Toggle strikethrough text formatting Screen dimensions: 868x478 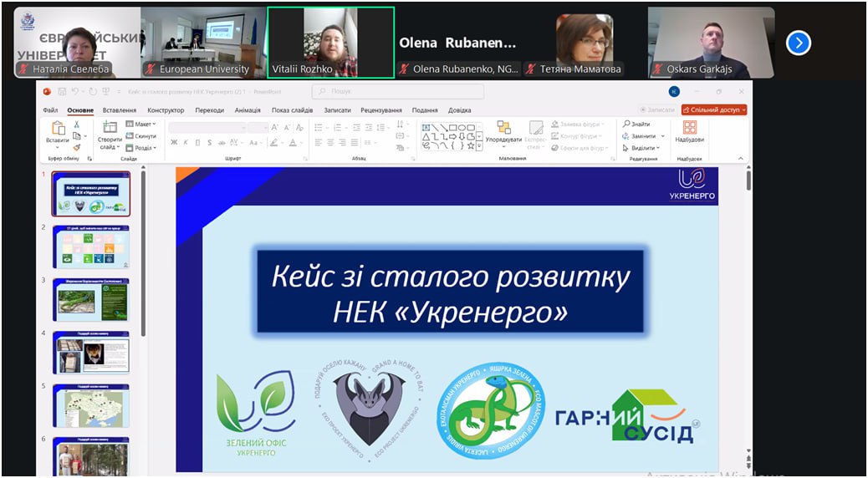coord(221,143)
